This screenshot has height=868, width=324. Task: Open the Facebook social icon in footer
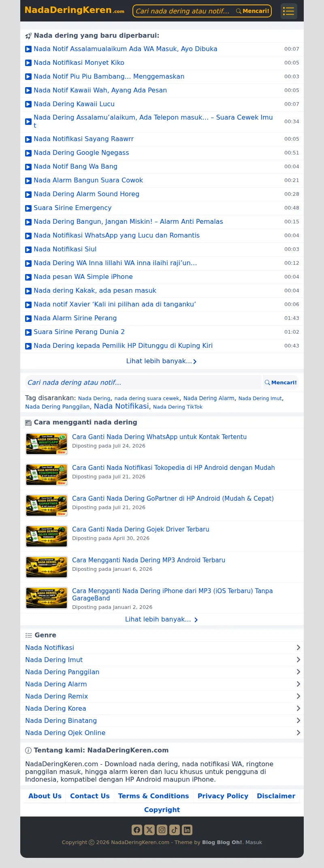click(137, 829)
